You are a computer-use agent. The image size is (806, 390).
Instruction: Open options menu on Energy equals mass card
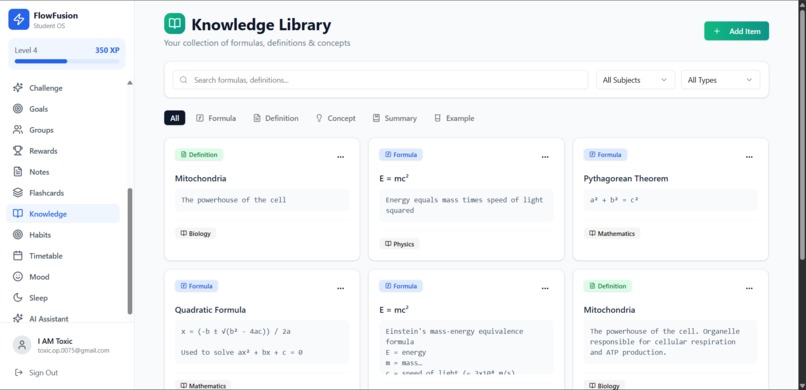pyautogui.click(x=545, y=157)
